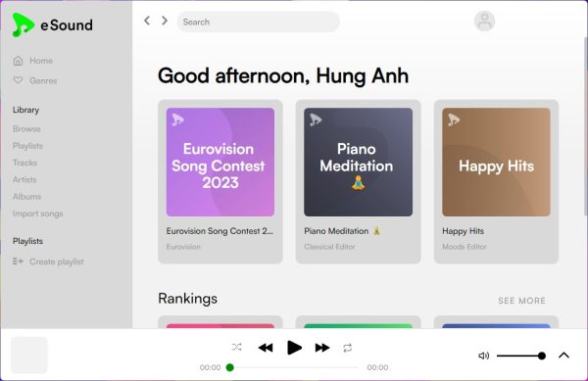Click the Search field
588x381 pixels.
tap(259, 22)
